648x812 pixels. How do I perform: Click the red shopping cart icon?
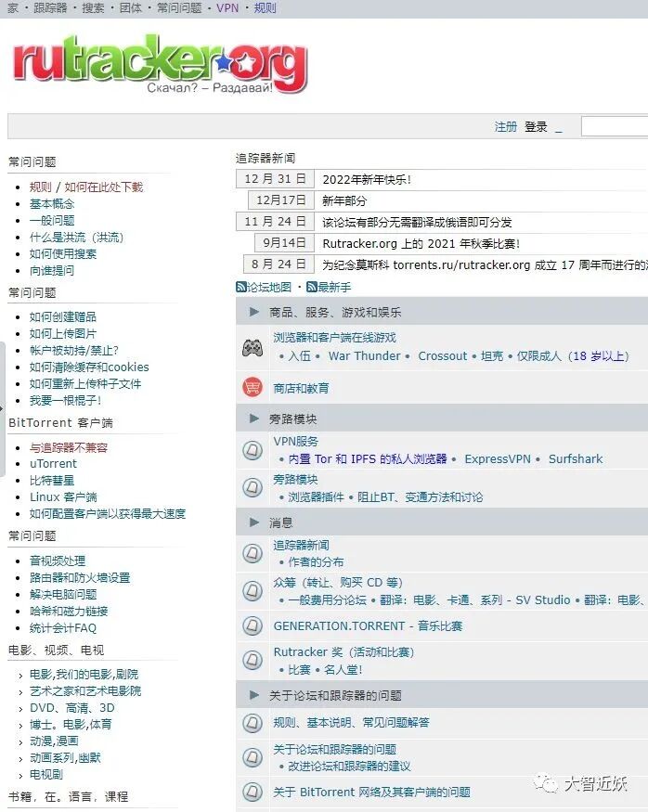point(253,387)
